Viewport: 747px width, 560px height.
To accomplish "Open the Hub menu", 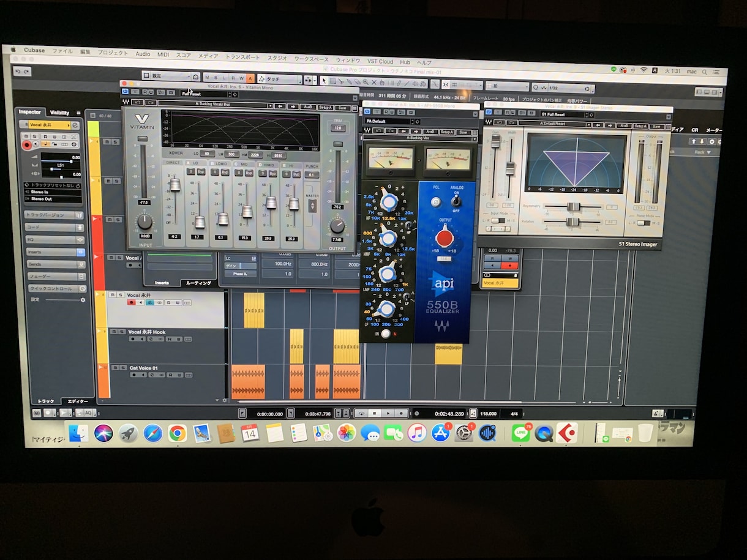I will (x=405, y=62).
